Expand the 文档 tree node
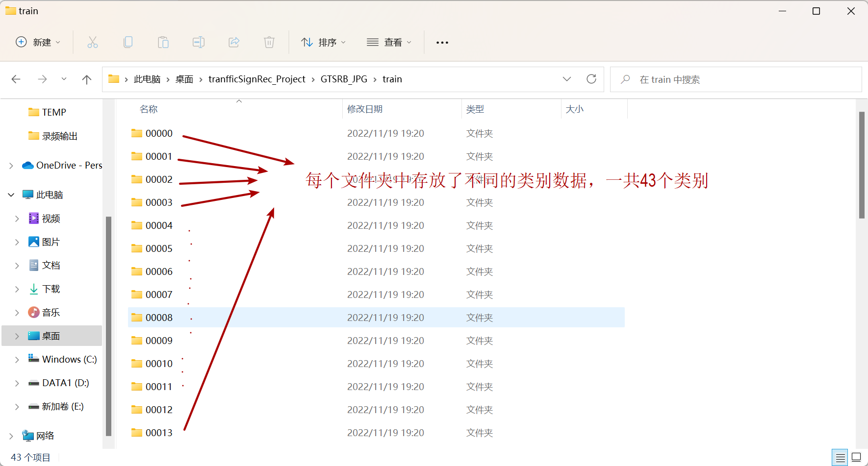The image size is (868, 466). pyautogui.click(x=17, y=266)
